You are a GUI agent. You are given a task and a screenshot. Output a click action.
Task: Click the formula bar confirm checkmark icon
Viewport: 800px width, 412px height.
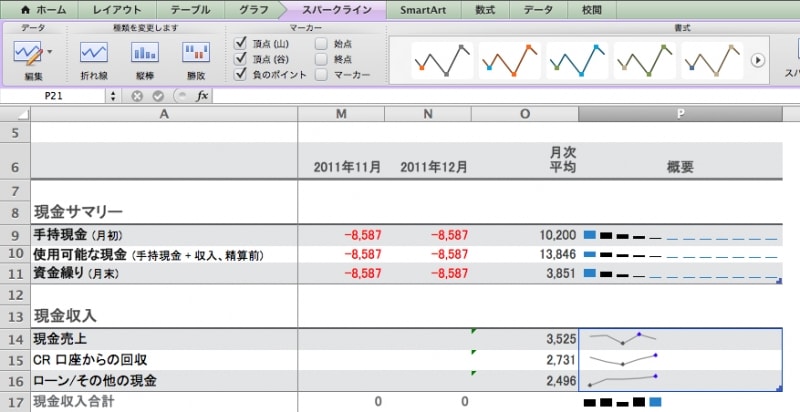tap(158, 96)
